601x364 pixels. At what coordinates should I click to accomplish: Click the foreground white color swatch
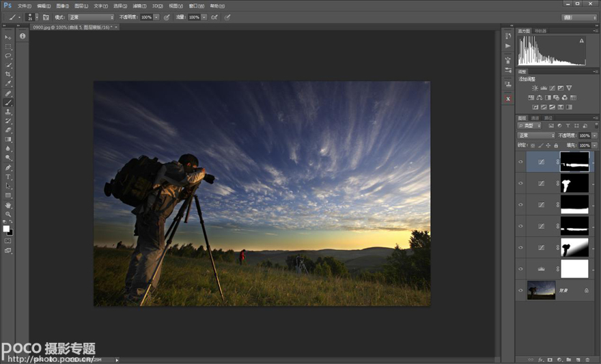pyautogui.click(x=6, y=229)
